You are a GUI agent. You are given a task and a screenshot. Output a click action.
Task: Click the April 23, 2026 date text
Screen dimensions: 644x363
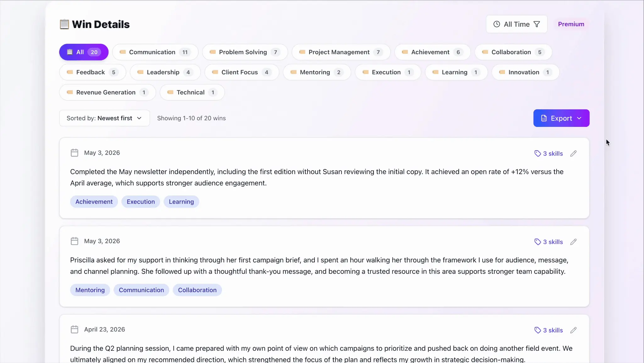pyautogui.click(x=104, y=329)
